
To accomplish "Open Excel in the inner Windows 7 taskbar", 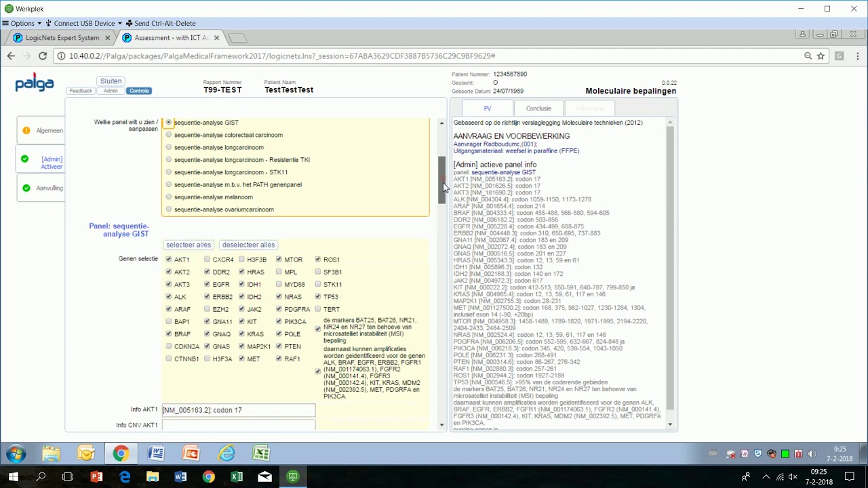I will tap(261, 453).
